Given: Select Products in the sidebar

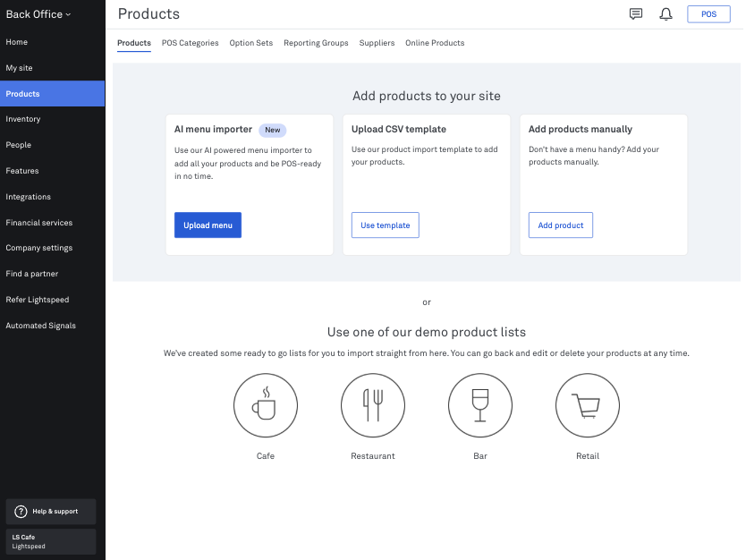Looking at the screenshot, I should click(53, 94).
